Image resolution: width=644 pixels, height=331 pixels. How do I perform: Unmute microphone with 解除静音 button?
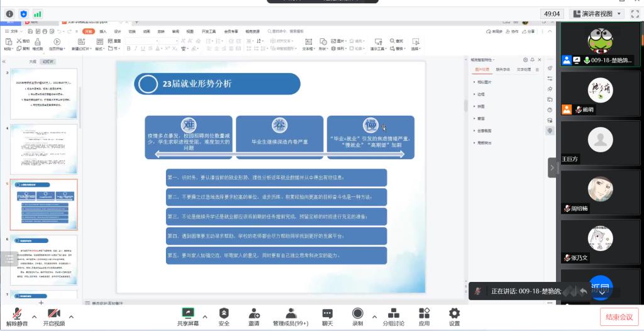(x=17, y=314)
